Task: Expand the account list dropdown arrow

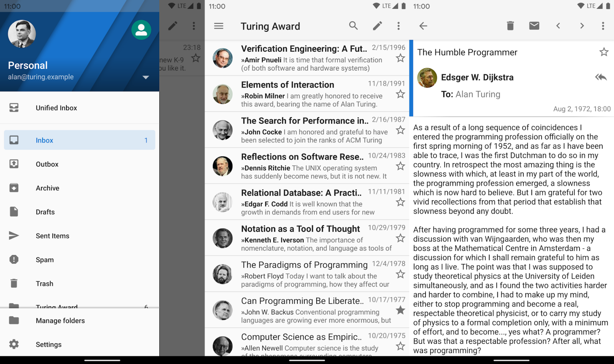Action: 145,77
